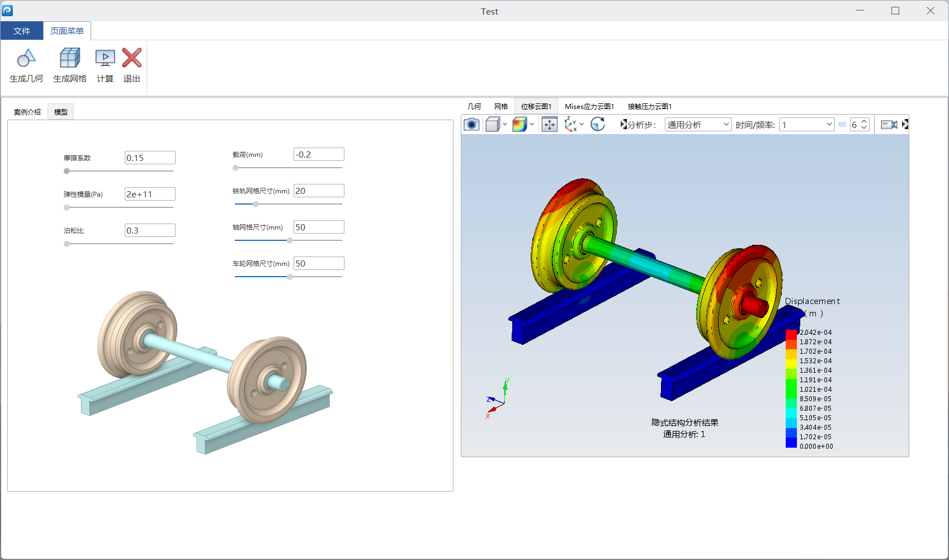This screenshot has height=560, width=949.
Task: Click the 车轮网格尺寸 input field 50
Action: pos(319,263)
